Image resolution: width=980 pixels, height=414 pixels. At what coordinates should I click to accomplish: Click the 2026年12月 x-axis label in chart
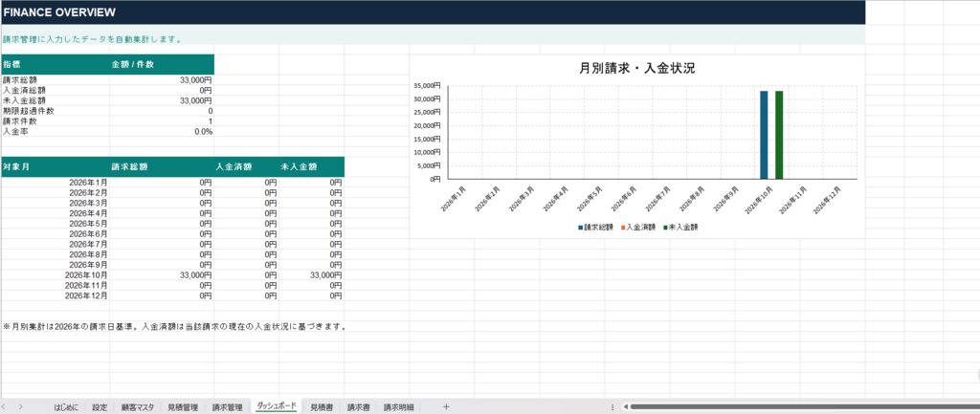(x=828, y=200)
